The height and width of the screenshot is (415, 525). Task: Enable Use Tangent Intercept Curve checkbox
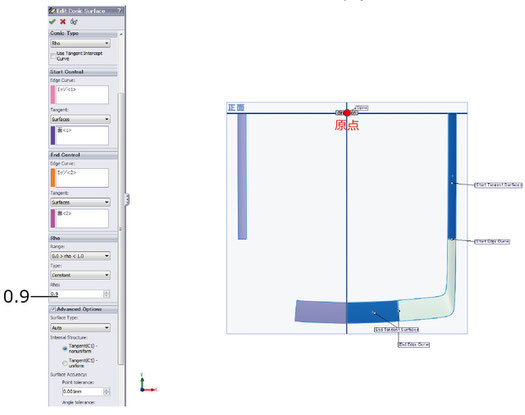tap(53, 56)
